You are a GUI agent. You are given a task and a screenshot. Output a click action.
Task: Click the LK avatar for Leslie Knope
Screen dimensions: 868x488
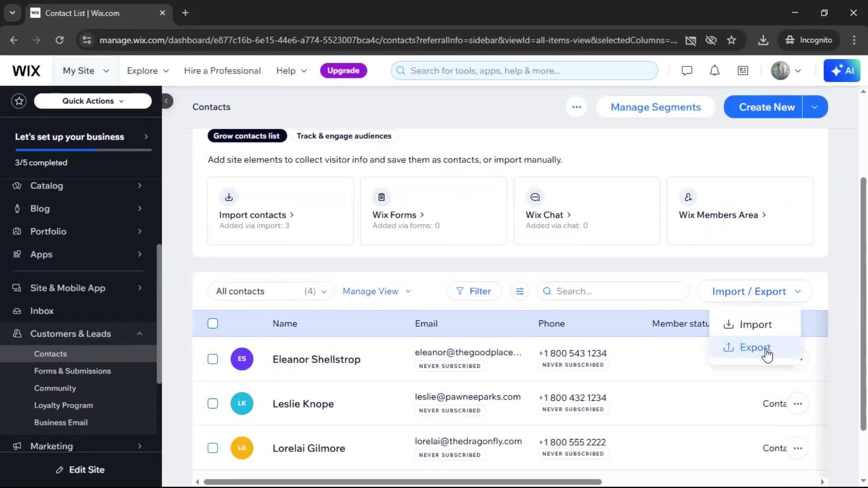click(242, 404)
